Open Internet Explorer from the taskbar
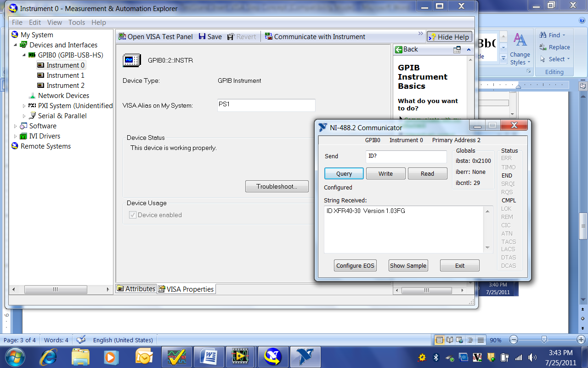588x368 pixels. point(48,357)
